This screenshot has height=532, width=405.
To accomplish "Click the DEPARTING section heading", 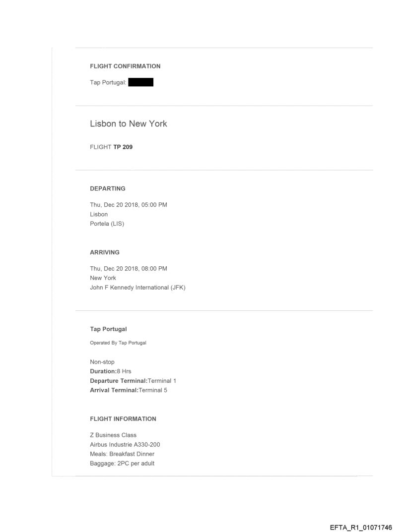I will click(108, 188).
